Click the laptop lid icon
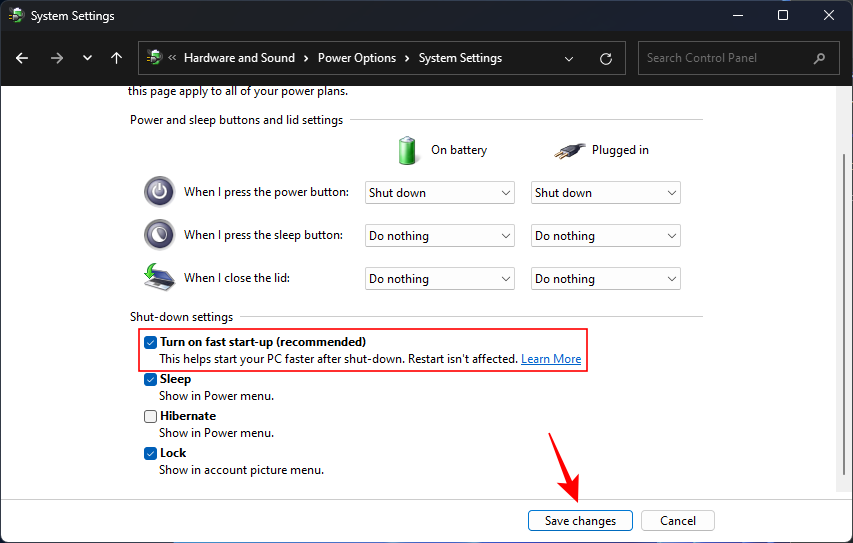853x543 pixels. [159, 277]
